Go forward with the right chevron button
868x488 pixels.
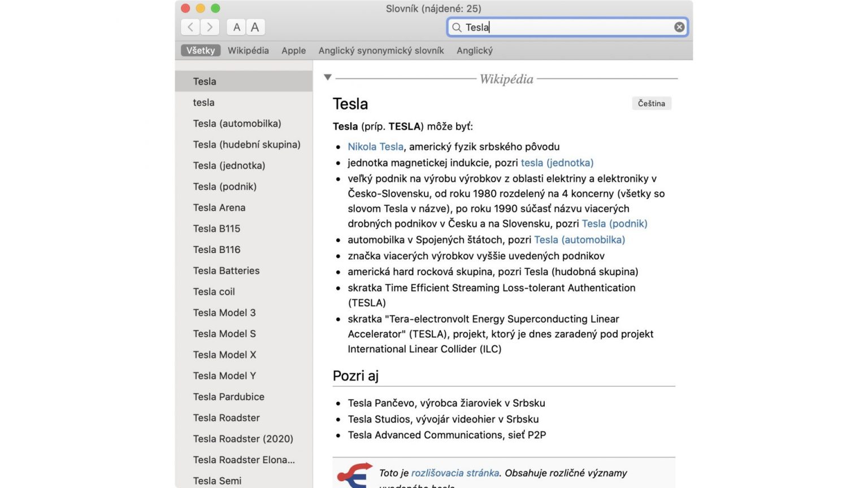210,27
